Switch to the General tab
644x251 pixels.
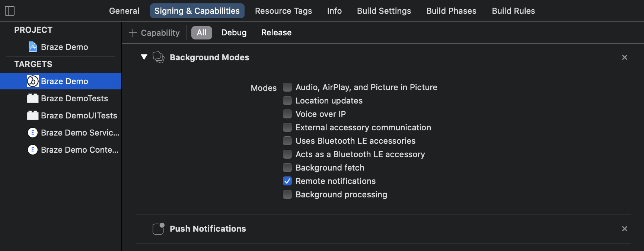(x=124, y=11)
